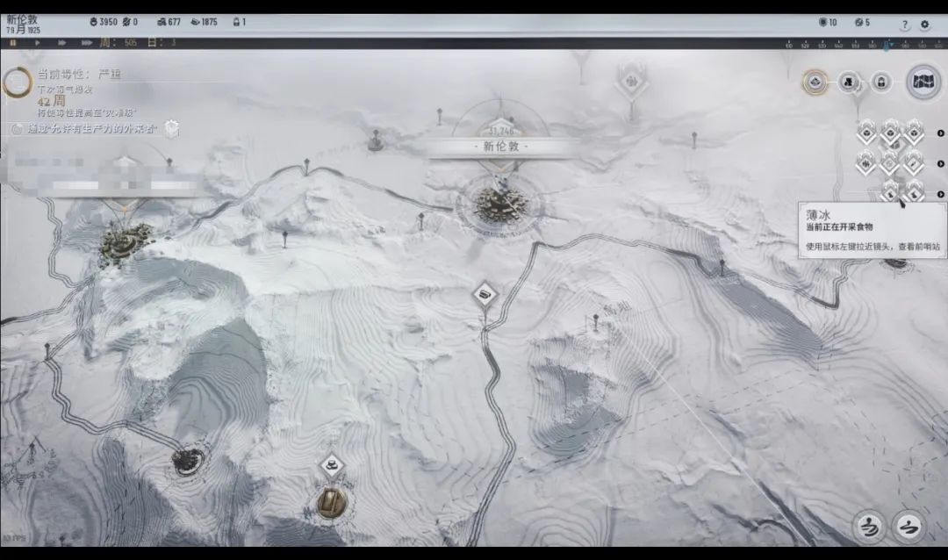Click the faction badge icon beside the quest objective
Image resolution: width=948 pixels, height=560 pixels.
point(172,128)
